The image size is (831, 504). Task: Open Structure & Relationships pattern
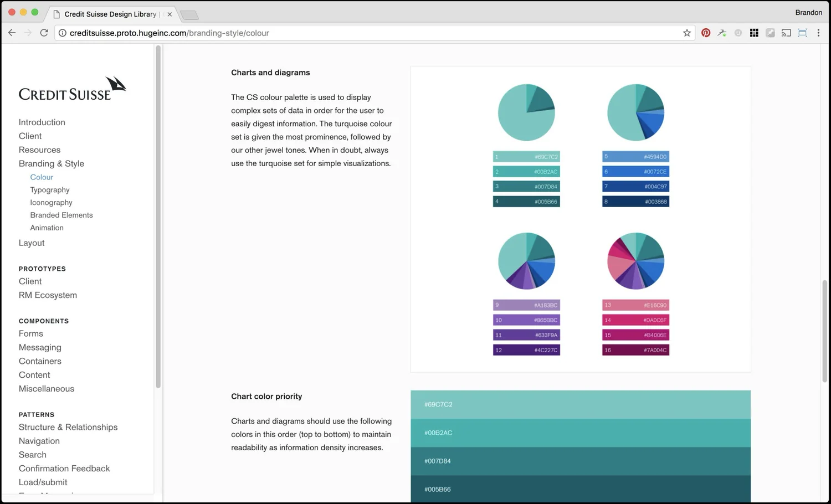(68, 428)
